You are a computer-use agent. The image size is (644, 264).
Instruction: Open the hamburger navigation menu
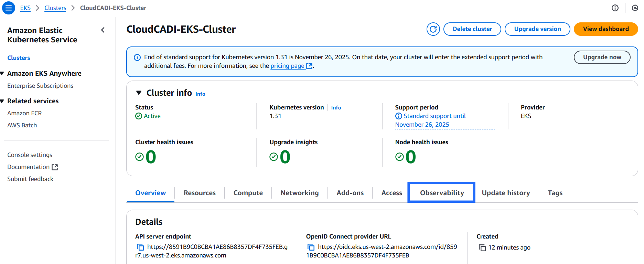click(9, 8)
